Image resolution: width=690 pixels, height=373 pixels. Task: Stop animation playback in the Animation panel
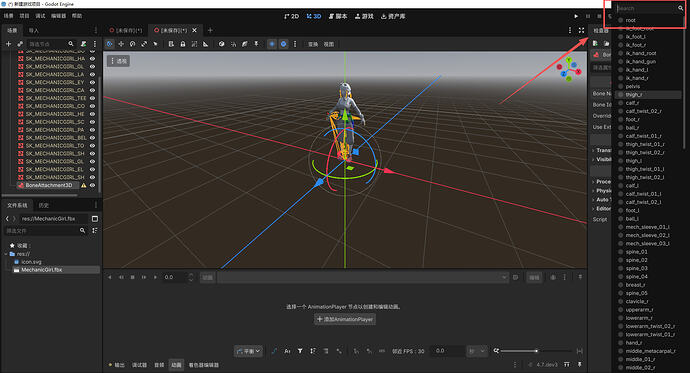pyautogui.click(x=132, y=277)
